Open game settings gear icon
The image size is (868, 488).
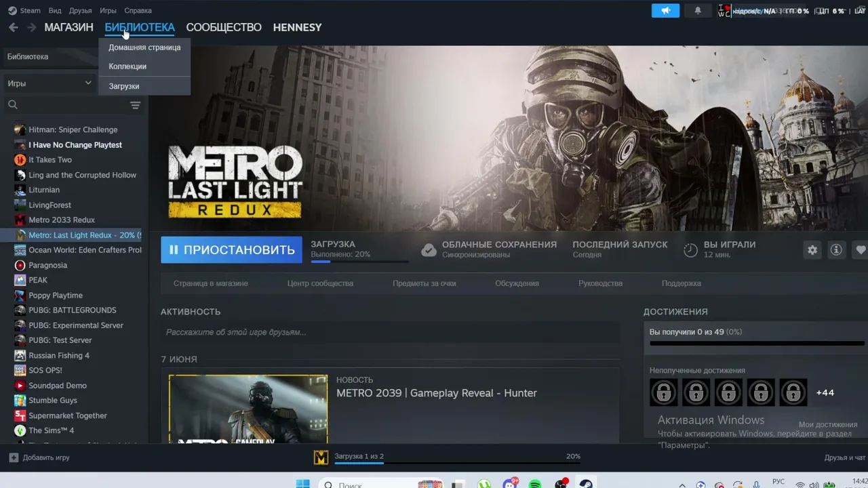pos(812,250)
